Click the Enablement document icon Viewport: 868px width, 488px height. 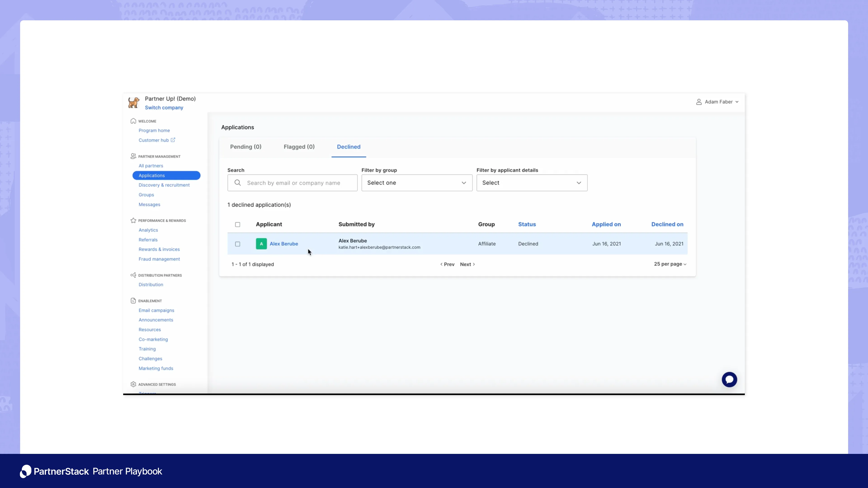(x=133, y=301)
